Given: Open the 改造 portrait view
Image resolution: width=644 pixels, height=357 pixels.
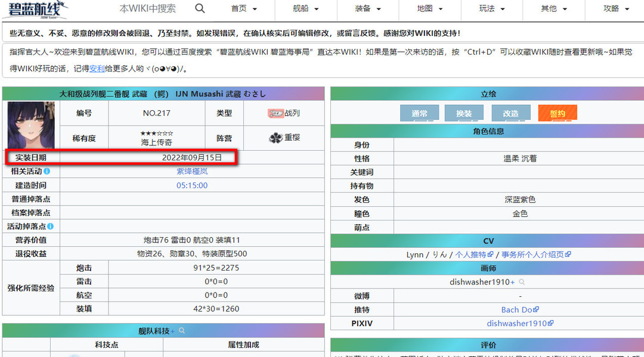Looking at the screenshot, I should [x=511, y=111].
